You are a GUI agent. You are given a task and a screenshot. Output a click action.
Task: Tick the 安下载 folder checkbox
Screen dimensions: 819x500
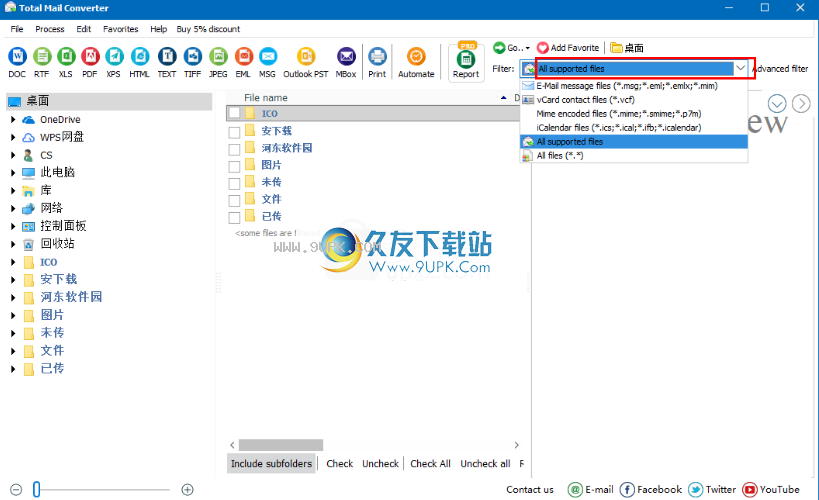click(235, 132)
